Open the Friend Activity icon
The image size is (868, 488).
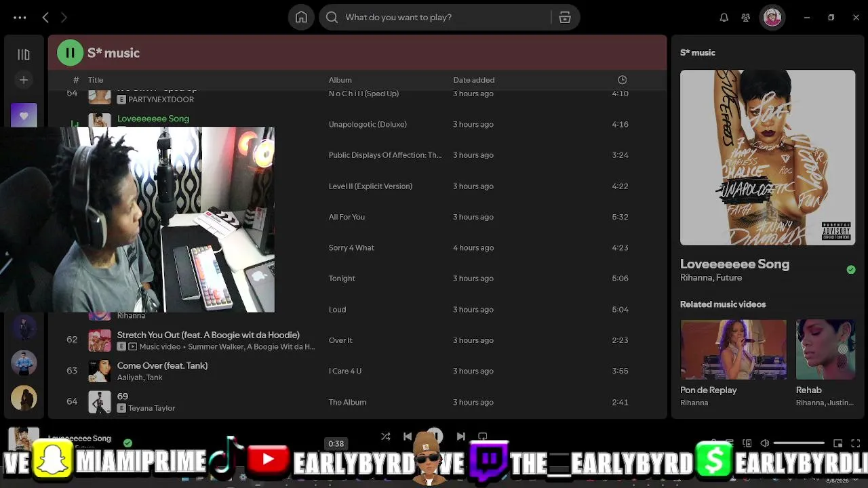pos(746,18)
